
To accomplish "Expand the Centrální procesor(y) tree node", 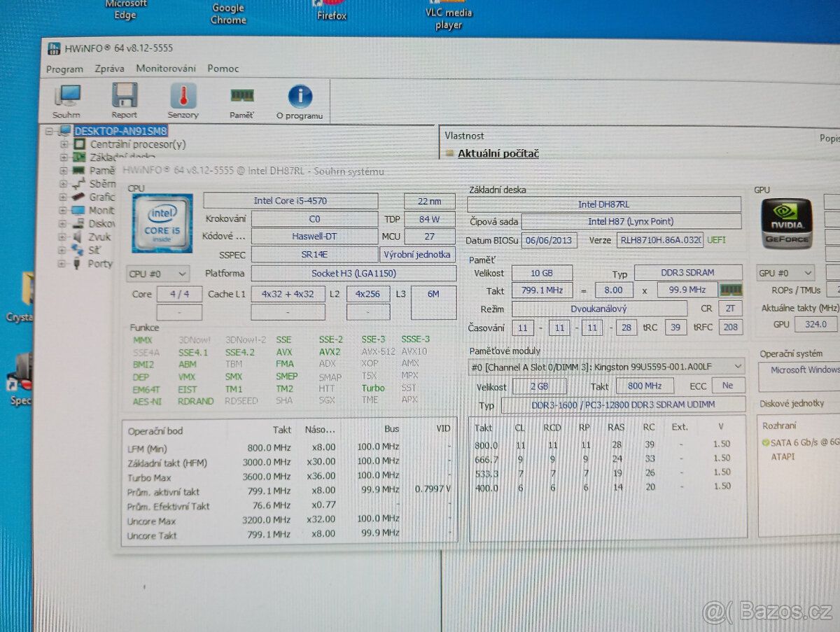I will point(64,144).
